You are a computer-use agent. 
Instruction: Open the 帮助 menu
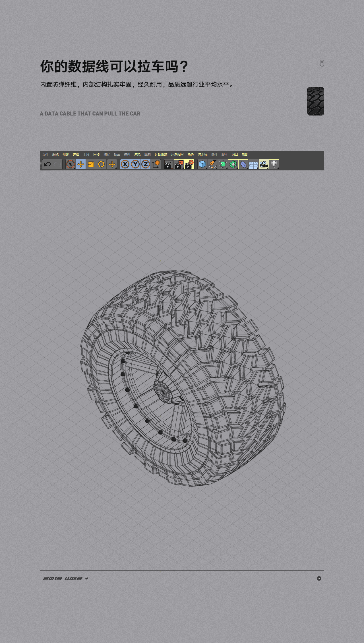point(245,154)
